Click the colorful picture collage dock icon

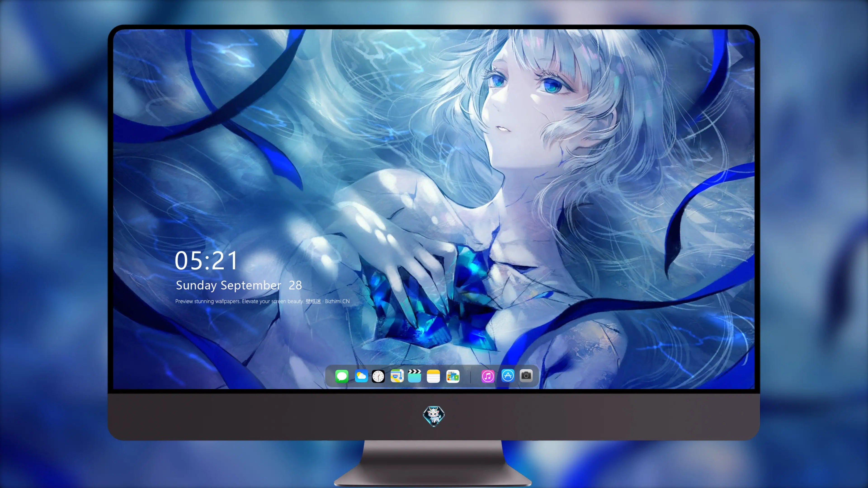(453, 376)
